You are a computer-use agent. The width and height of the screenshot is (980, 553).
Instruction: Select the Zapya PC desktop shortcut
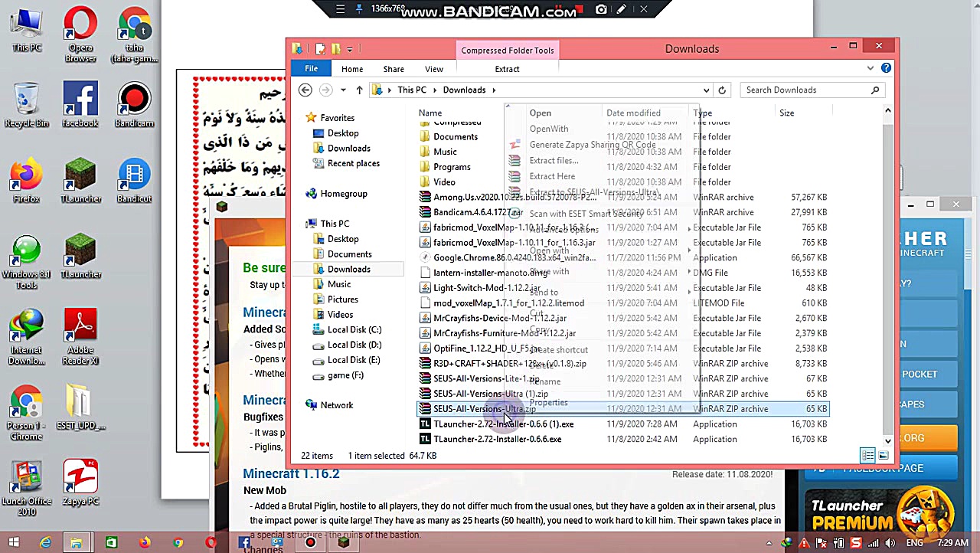point(80,483)
